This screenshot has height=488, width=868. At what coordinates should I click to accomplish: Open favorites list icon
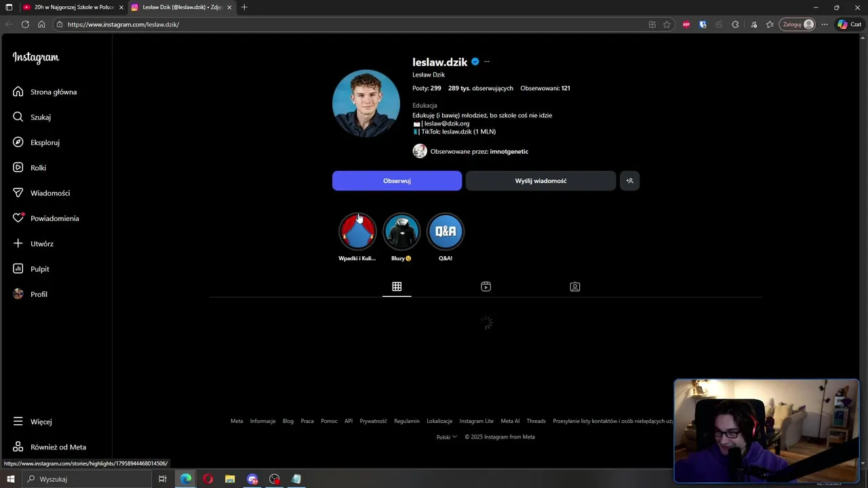770,24
